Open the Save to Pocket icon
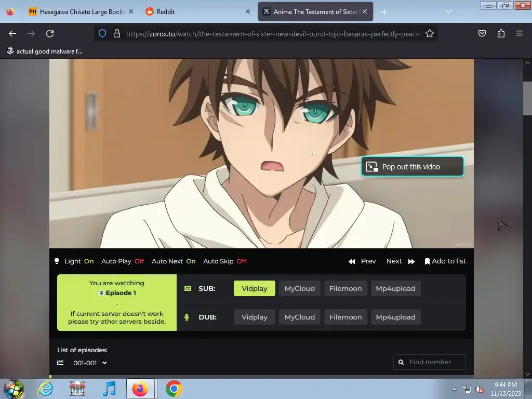The image size is (532, 399). coord(482,33)
